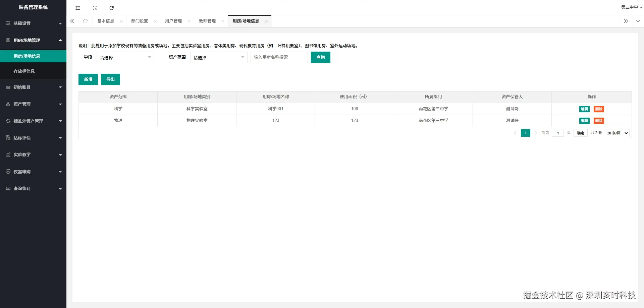
Task: Focus the 输入用房名称搜索 search field
Action: [x=279, y=57]
